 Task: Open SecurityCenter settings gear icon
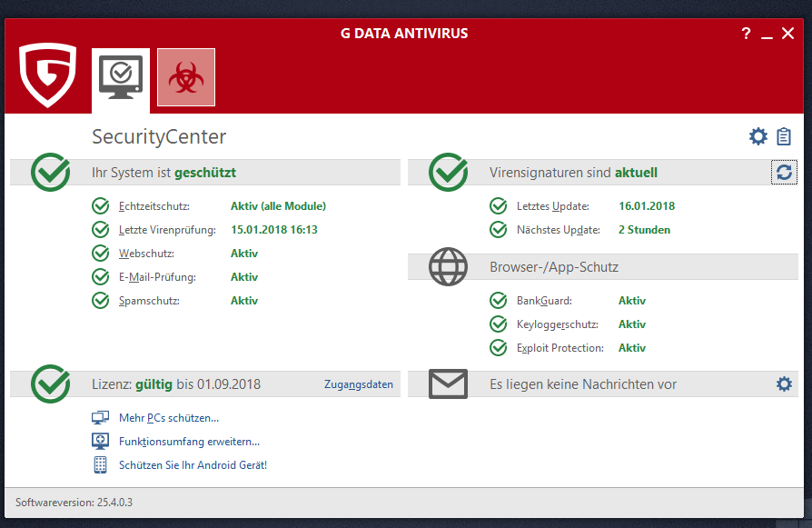tap(758, 137)
